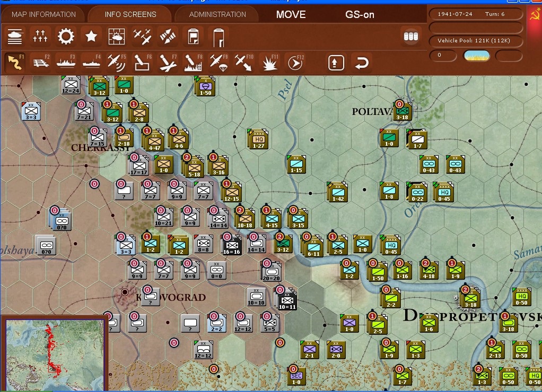The height and width of the screenshot is (392, 542).
Task: Open the MAP INFORMATION tab
Action: coord(43,14)
